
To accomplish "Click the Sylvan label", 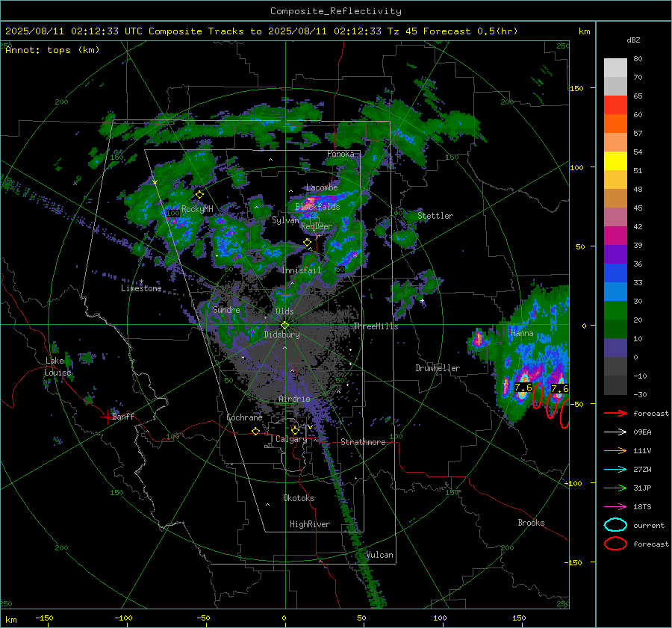I will pyautogui.click(x=285, y=220).
